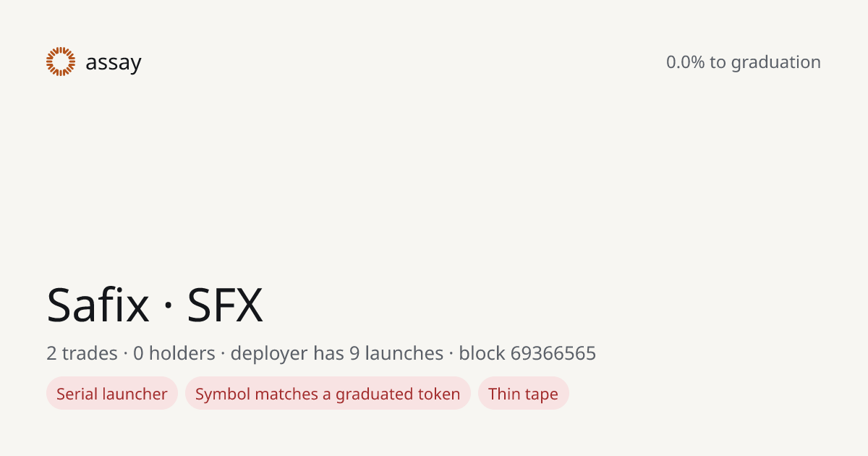Select the 0.0% percentage figure
The height and width of the screenshot is (456, 868).
pyautogui.click(x=685, y=62)
